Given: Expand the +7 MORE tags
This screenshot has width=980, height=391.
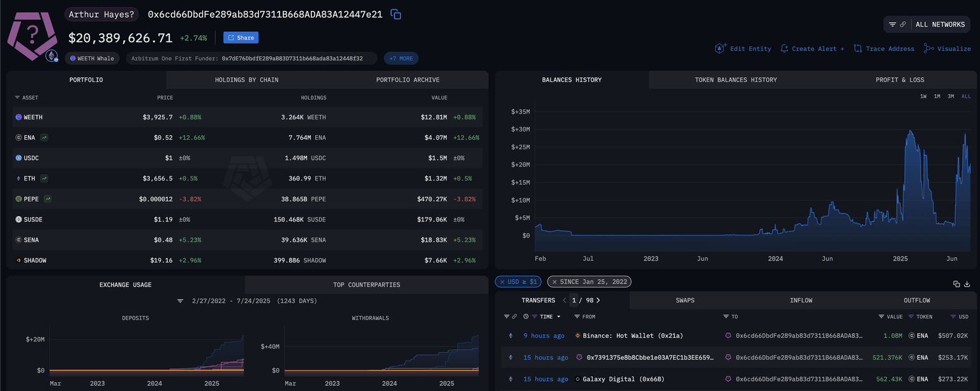Looking at the screenshot, I should (401, 58).
